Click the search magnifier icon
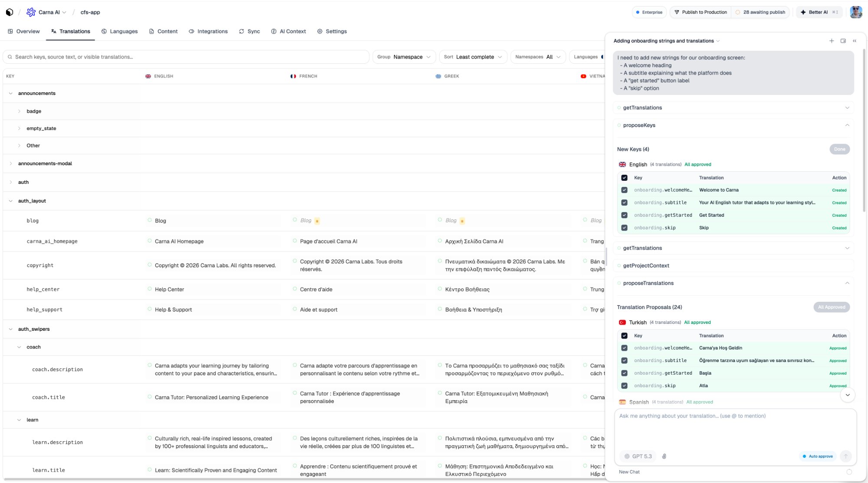This screenshot has height=483, width=868. 10,57
